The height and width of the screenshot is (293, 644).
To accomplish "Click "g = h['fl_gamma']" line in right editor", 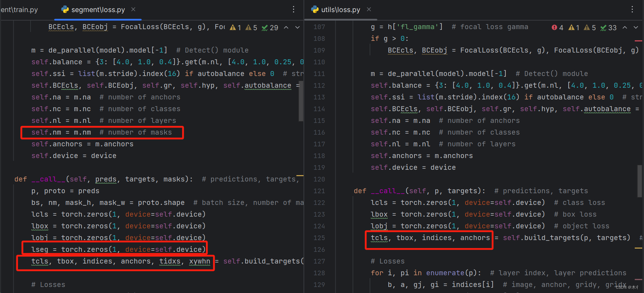I will pyautogui.click(x=407, y=27).
